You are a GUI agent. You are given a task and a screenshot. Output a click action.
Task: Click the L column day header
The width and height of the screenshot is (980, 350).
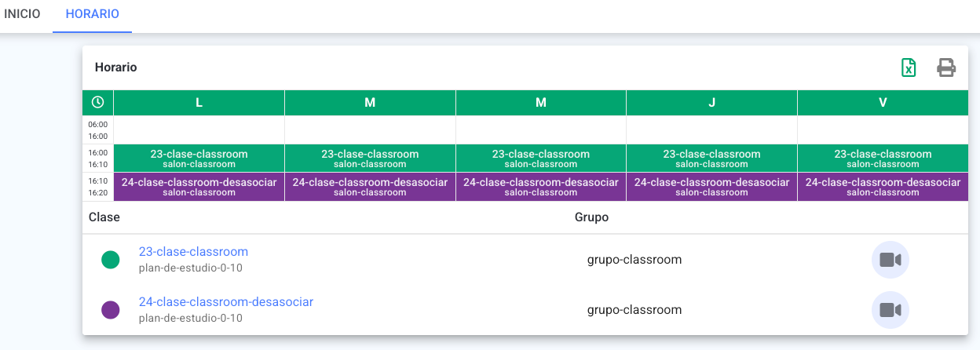(199, 102)
